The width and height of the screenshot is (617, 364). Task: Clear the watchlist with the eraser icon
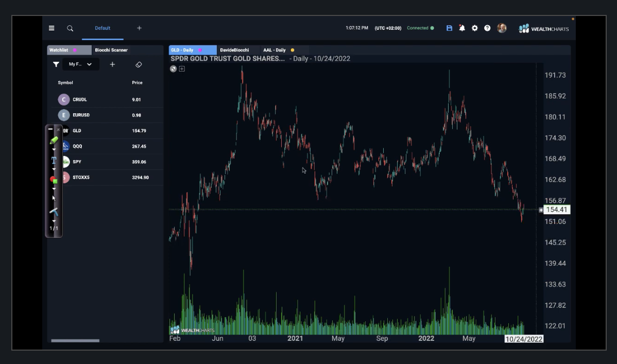tap(139, 64)
